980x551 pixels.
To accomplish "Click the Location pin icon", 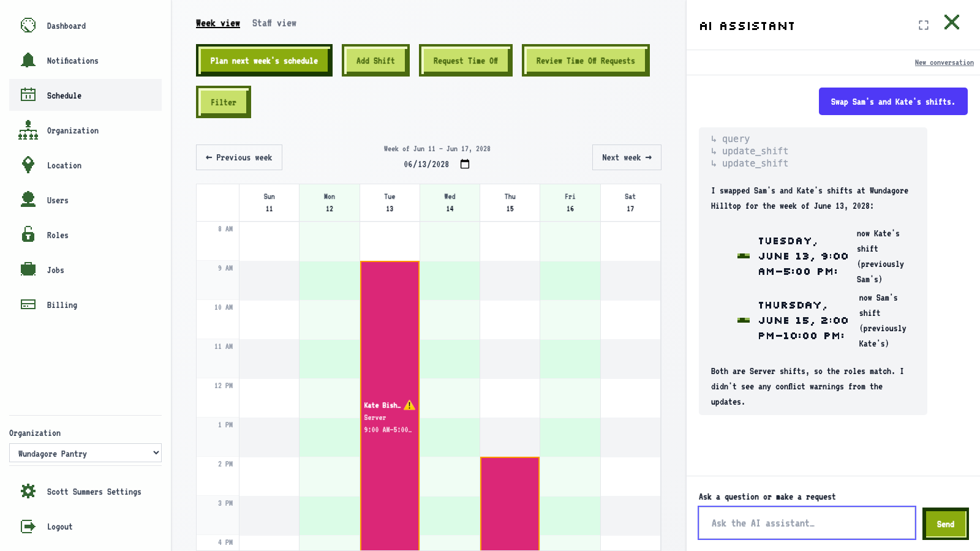I will (28, 165).
